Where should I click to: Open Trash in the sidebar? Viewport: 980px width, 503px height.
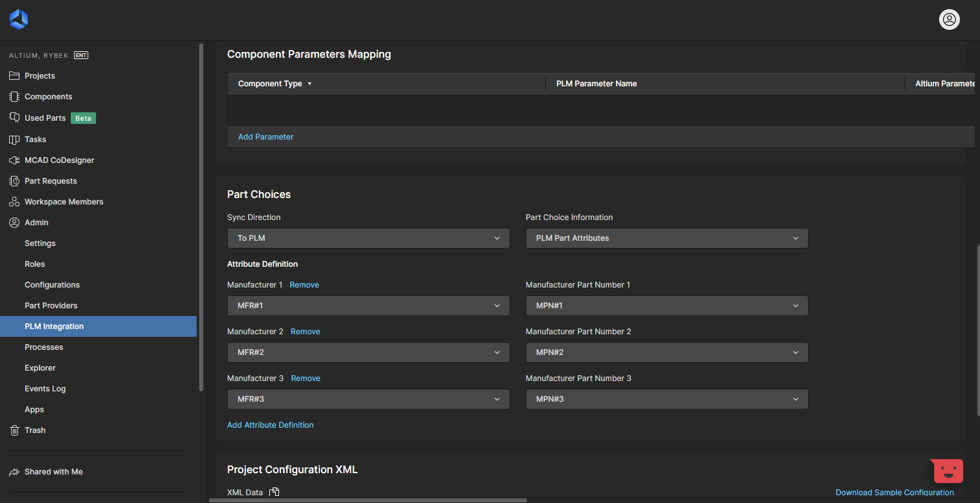coord(35,430)
